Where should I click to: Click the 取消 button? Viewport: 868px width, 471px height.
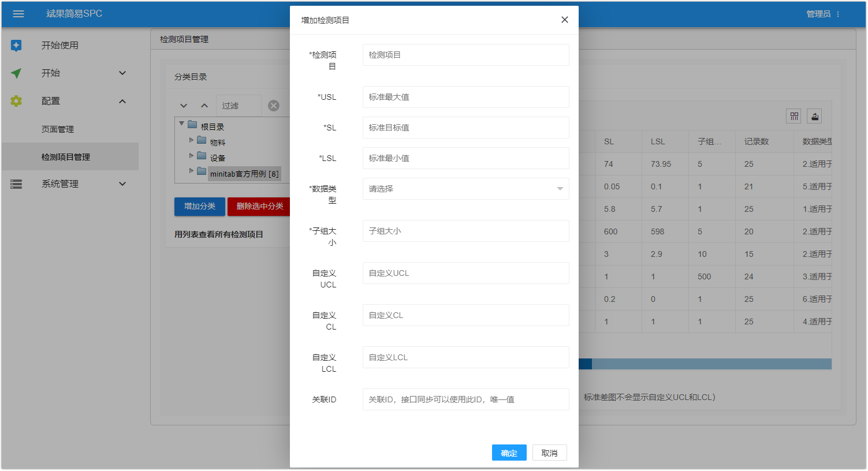pos(549,453)
